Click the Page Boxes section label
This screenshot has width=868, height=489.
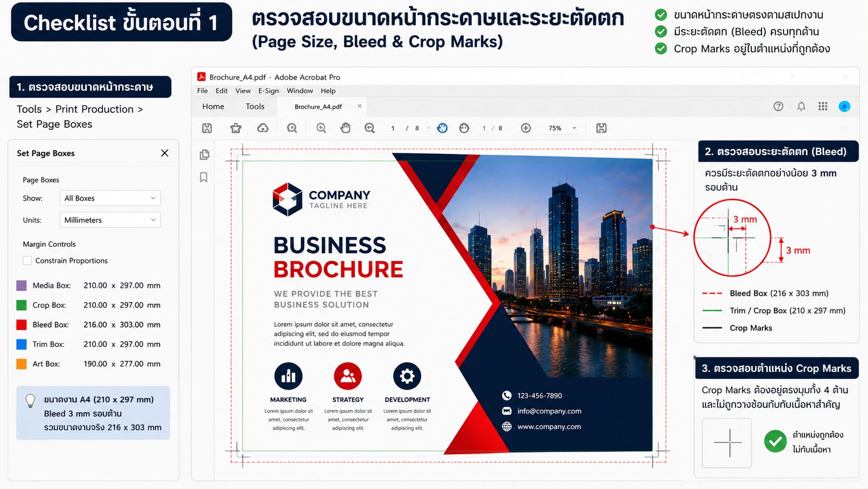41,180
